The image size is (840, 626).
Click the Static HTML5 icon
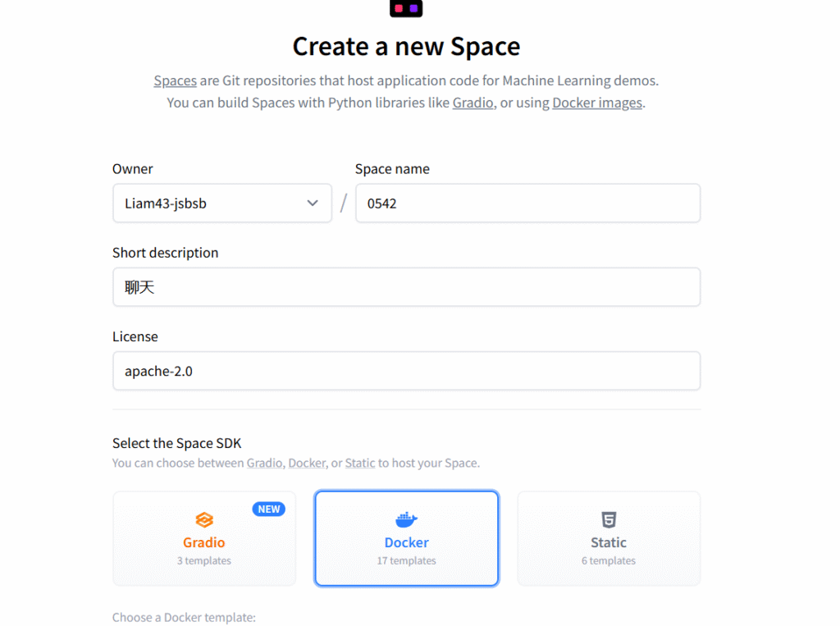609,519
